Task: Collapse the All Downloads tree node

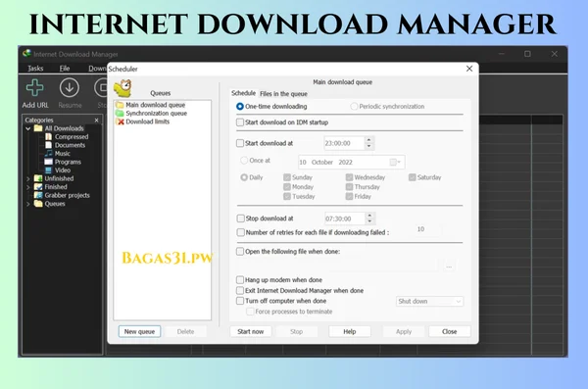Action: pyautogui.click(x=28, y=128)
